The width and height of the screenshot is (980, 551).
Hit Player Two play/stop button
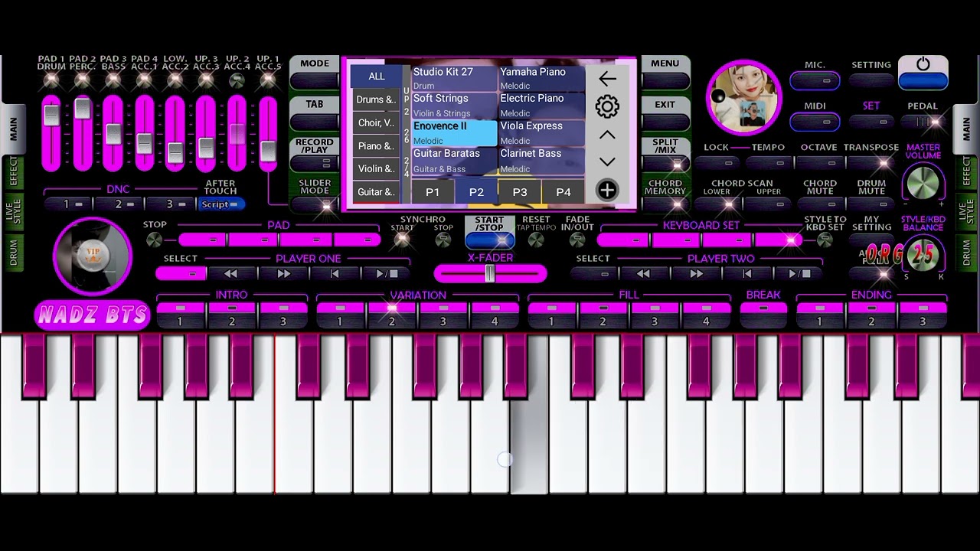(799, 273)
